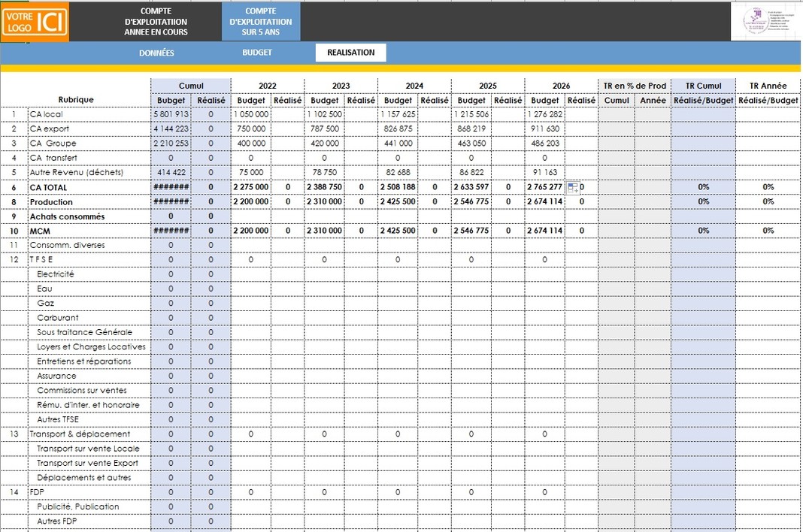Screen dimensions: 803x532
Task: Select the 'COMPTE D'EXPLOITATION SUR 5 ANS' view
Action: 260,21
